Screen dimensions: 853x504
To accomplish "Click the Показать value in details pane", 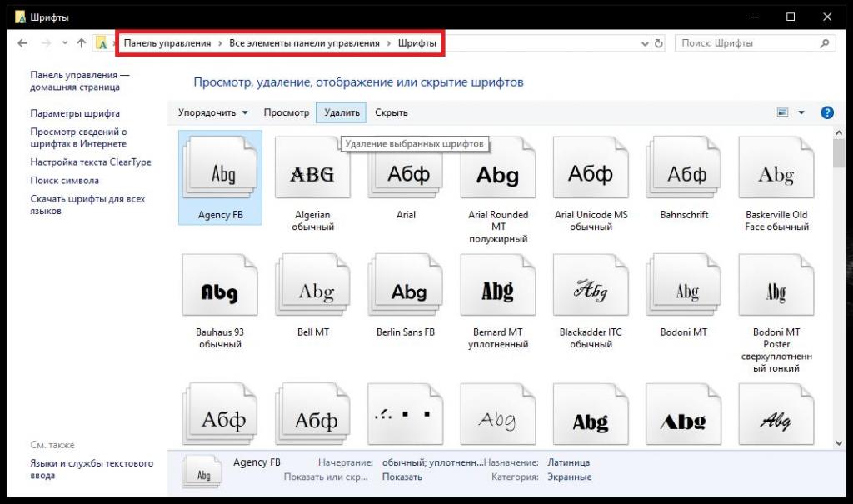I will 402,477.
